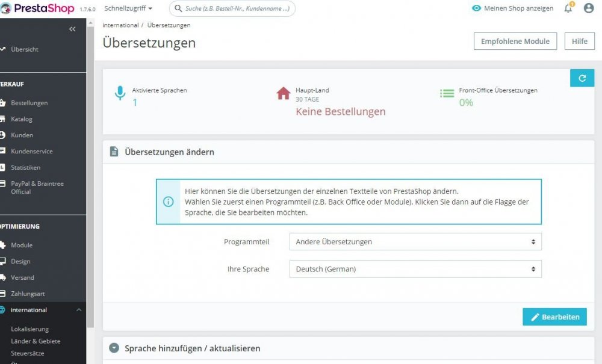Collapse the international submenu chevron
The height and width of the screenshot is (364, 602).
coord(79,309)
